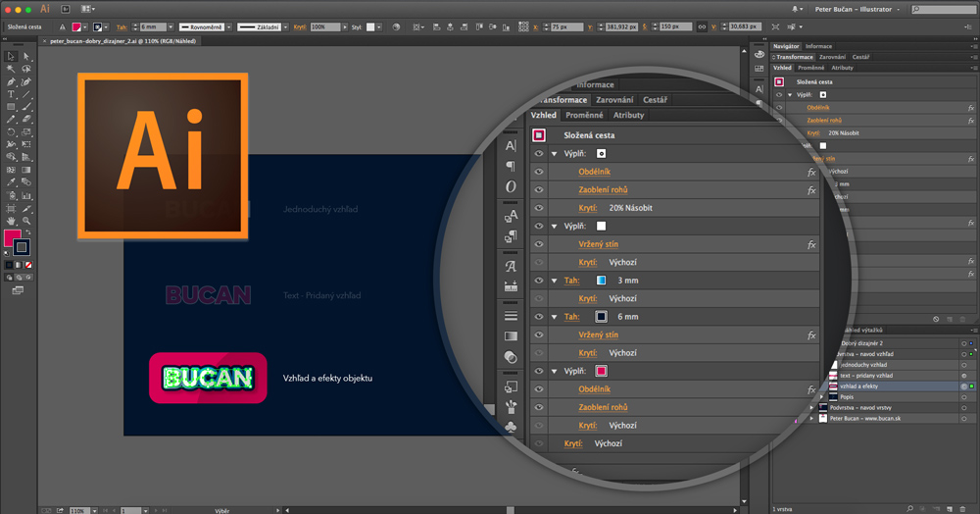The image size is (980, 514).
Task: Open Peter Bučan – Illustrator workspace switcher
Action: (x=857, y=9)
